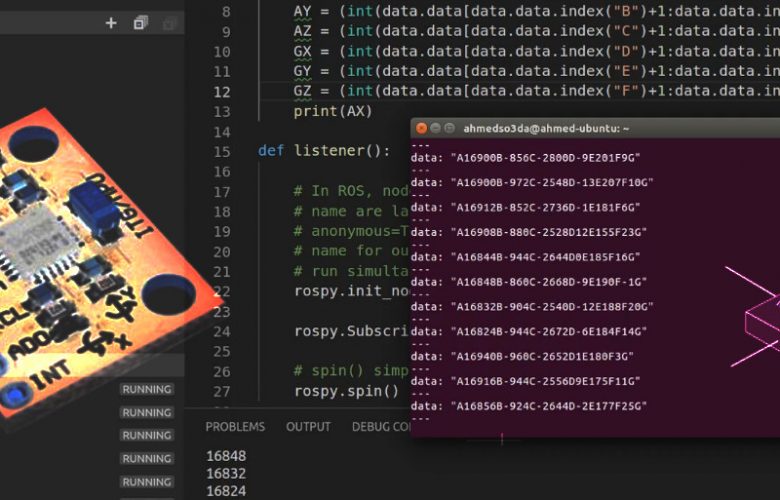Image resolution: width=780 pixels, height=500 pixels.
Task: Click line number 15 in the gutter
Action: point(222,152)
